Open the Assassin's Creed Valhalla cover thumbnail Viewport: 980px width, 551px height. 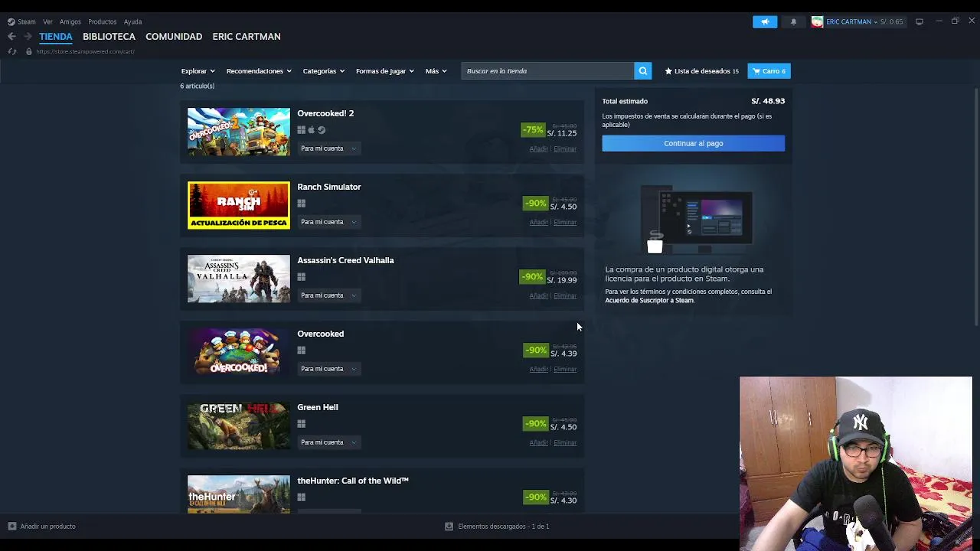tap(239, 279)
